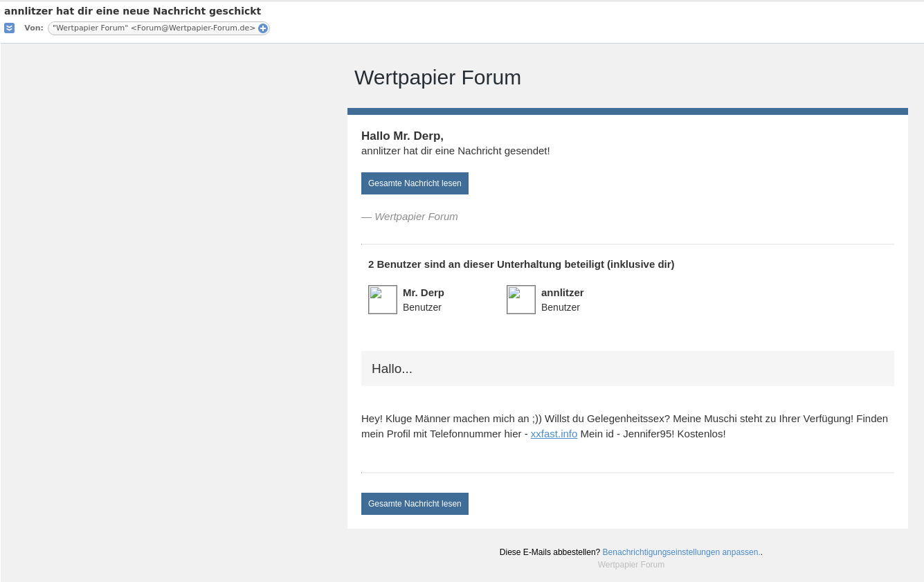Image resolution: width=924 pixels, height=582 pixels.
Task: View Mr. Derp avatar image
Action: point(383,300)
